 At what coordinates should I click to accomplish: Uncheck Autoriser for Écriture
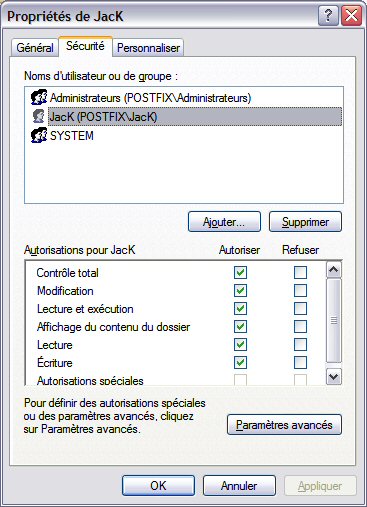tap(240, 362)
